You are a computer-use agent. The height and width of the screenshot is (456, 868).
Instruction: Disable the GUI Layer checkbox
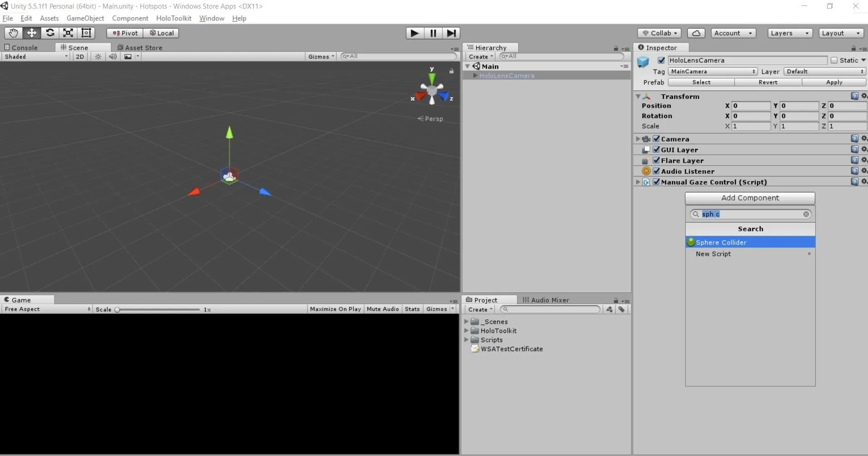tap(656, 149)
